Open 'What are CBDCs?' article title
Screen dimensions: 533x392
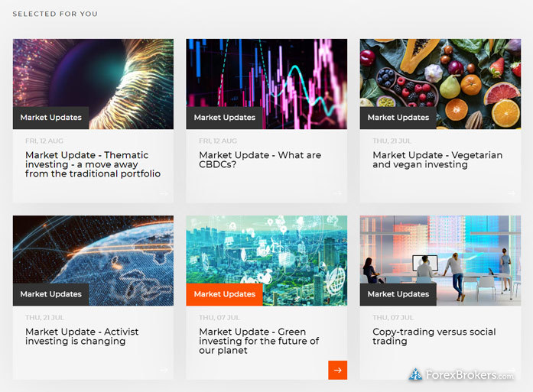pyautogui.click(x=260, y=160)
